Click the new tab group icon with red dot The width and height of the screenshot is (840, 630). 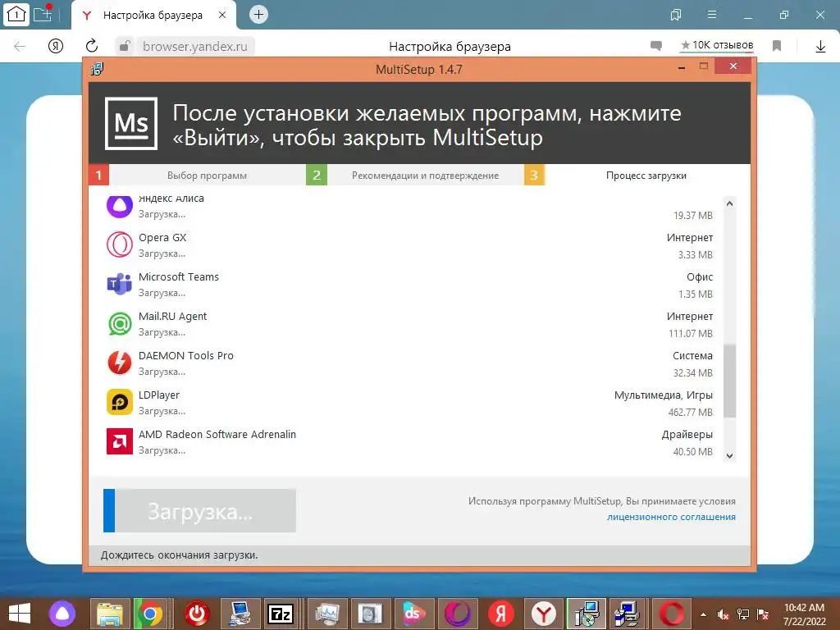tap(43, 13)
